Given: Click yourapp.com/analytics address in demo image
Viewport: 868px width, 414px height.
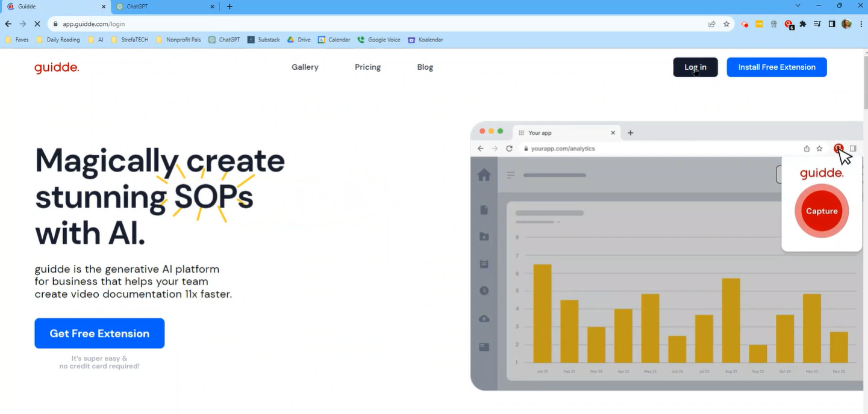Looking at the screenshot, I should (563, 149).
